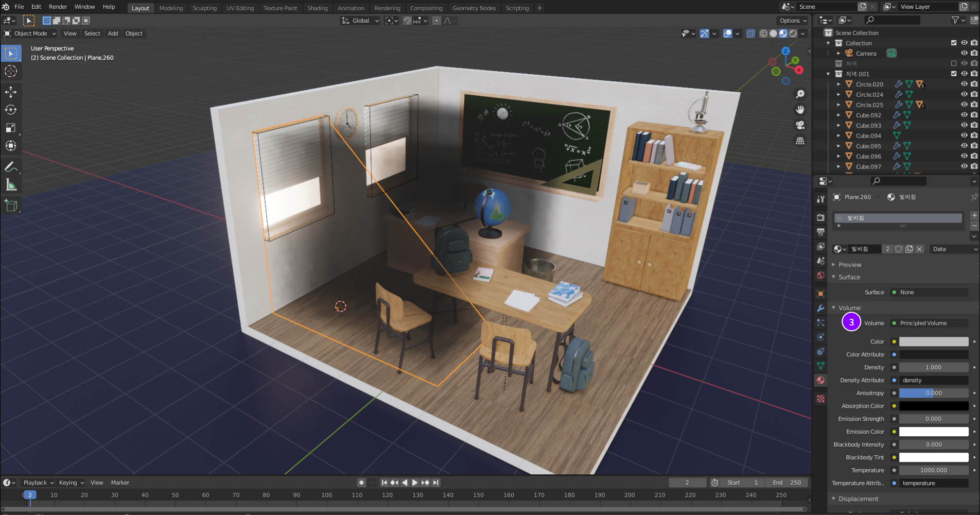The height and width of the screenshot is (515, 980).
Task: Pick the Rotate tool
Action: click(11, 110)
